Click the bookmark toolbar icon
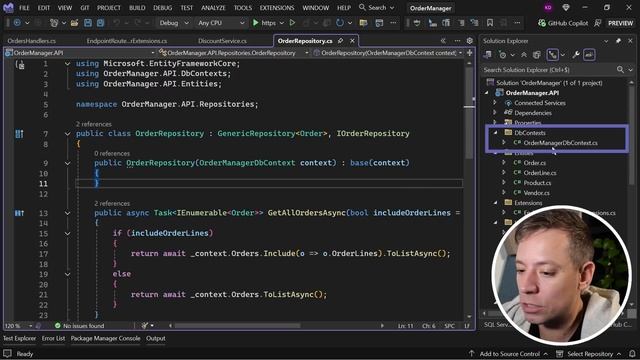Screen dimensions: 640x360 pos(490,23)
